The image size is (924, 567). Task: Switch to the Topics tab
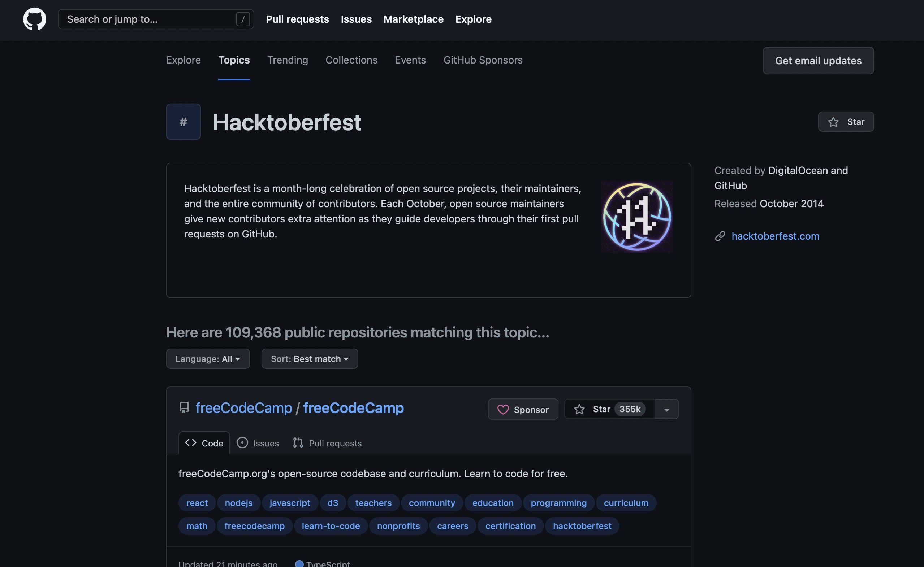[x=234, y=60]
